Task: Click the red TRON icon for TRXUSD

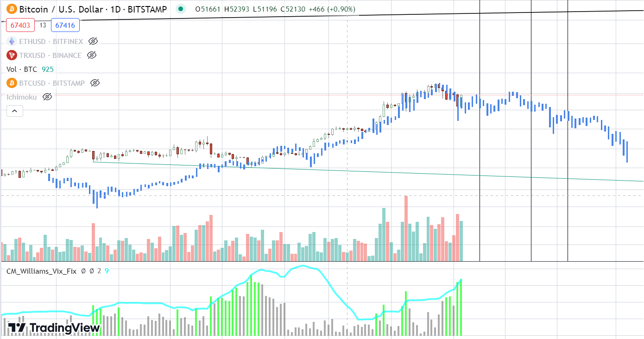Action: click(x=12, y=55)
